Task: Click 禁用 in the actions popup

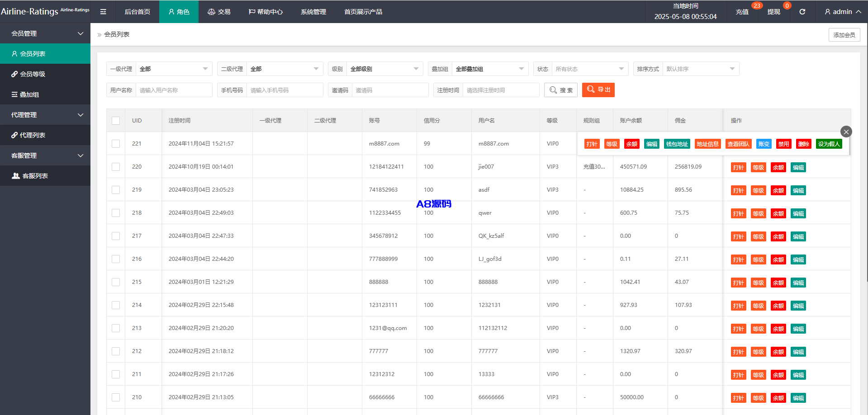Action: (784, 144)
